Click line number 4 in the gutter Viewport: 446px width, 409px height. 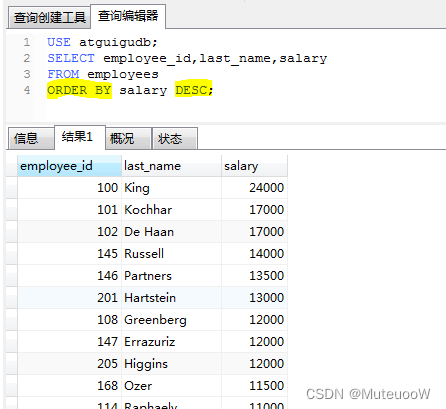point(27,90)
